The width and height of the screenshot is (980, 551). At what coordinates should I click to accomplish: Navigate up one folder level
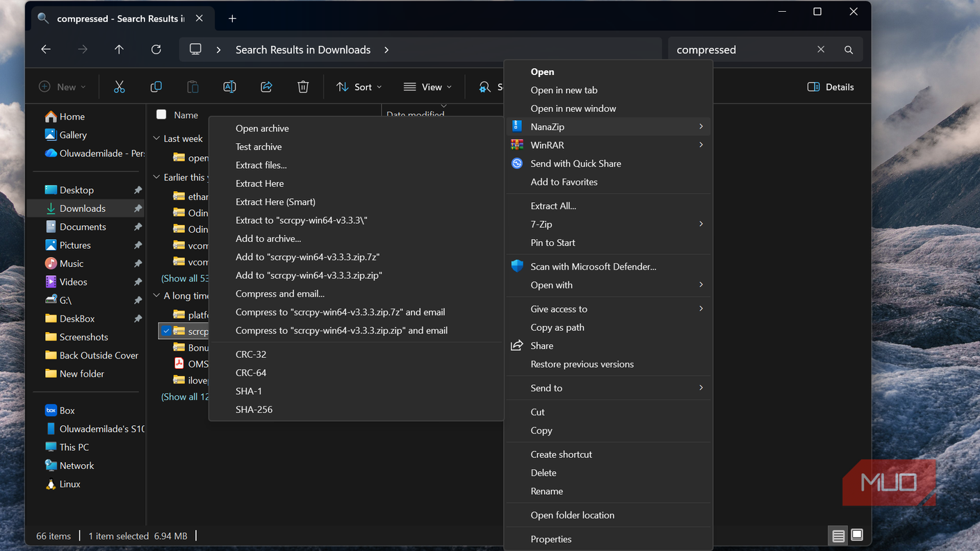coord(119,49)
